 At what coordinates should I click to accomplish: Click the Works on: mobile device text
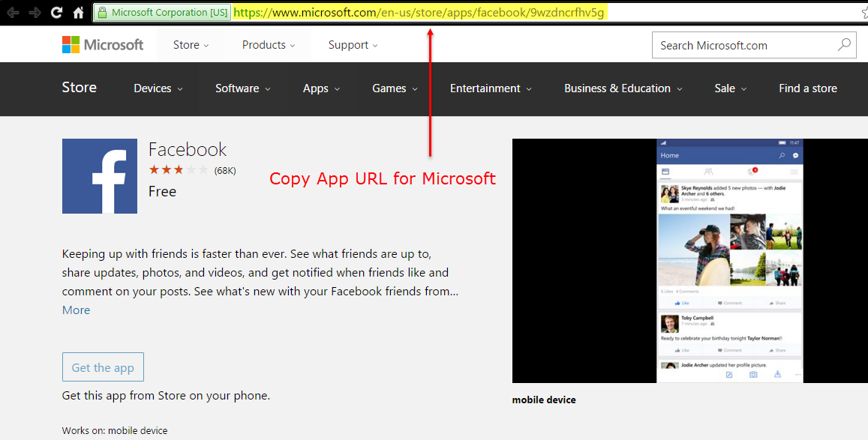click(115, 430)
